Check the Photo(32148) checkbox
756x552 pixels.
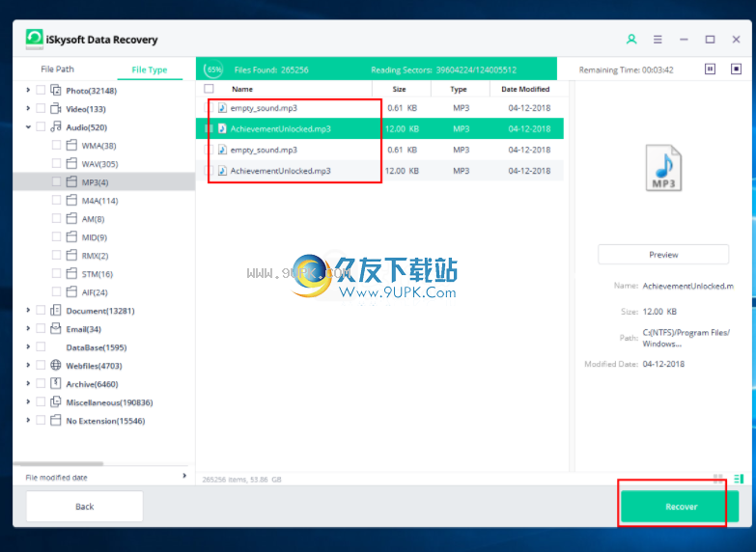[41, 90]
